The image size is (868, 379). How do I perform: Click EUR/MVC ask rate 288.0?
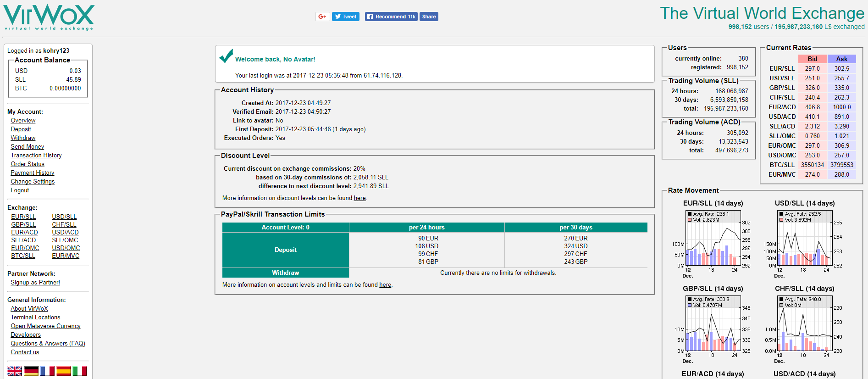tap(842, 175)
